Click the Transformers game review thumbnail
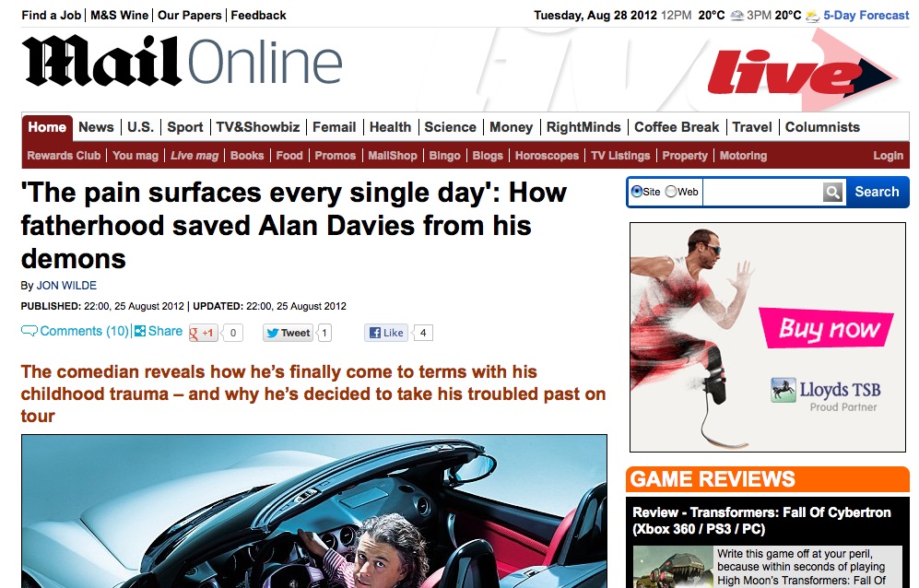Screen dimensions: 919x588 click(x=671, y=565)
